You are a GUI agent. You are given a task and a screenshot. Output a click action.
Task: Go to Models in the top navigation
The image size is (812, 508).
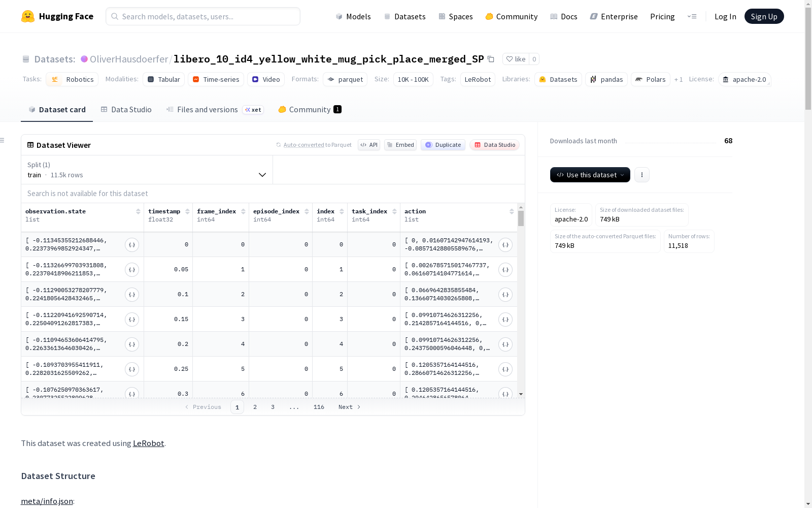pos(353,16)
